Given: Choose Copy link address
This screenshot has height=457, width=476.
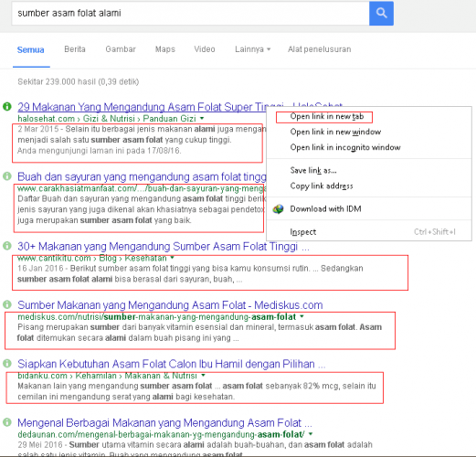Looking at the screenshot, I should [322, 186].
